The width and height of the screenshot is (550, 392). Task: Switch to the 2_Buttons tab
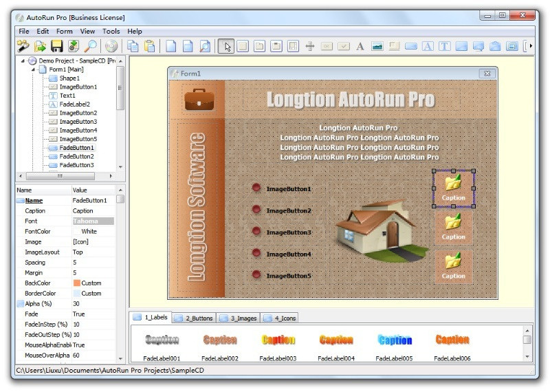tap(194, 318)
